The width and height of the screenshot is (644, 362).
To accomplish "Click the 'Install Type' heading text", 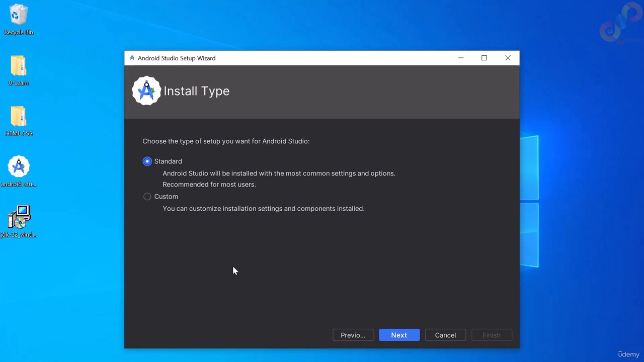I will pyautogui.click(x=196, y=91).
